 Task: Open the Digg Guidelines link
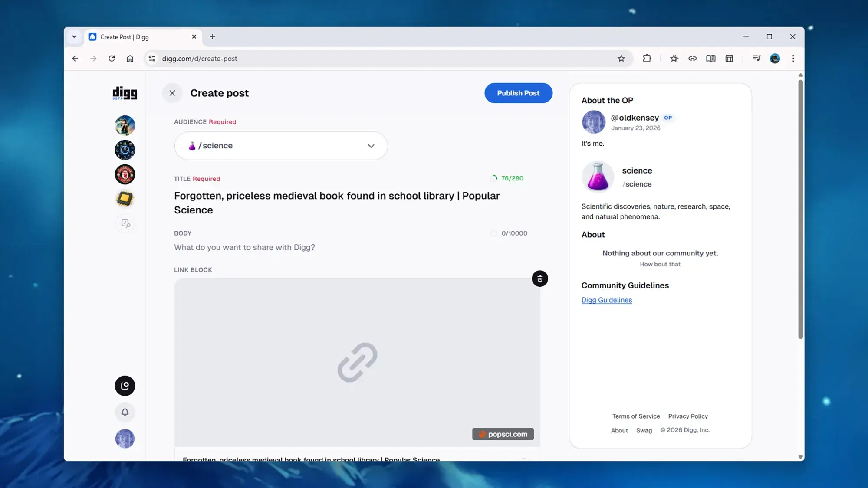click(x=606, y=300)
